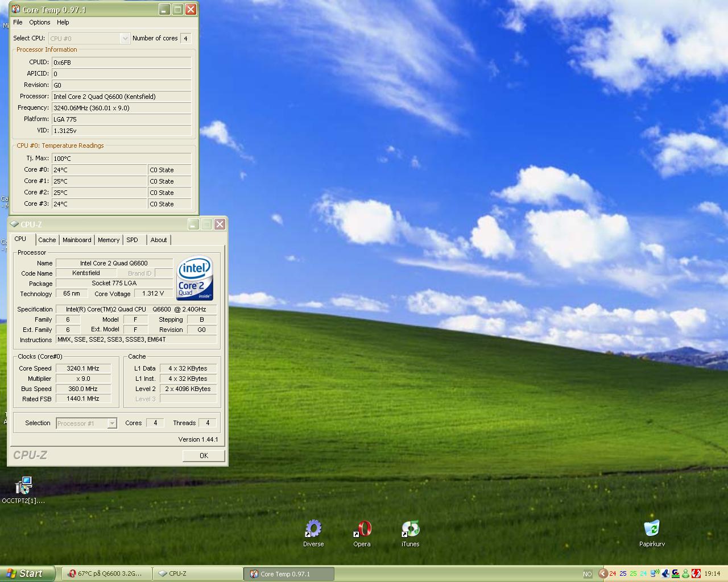Click the Core Speed value 3240.1 MHz
The image size is (728, 582).
(83, 368)
